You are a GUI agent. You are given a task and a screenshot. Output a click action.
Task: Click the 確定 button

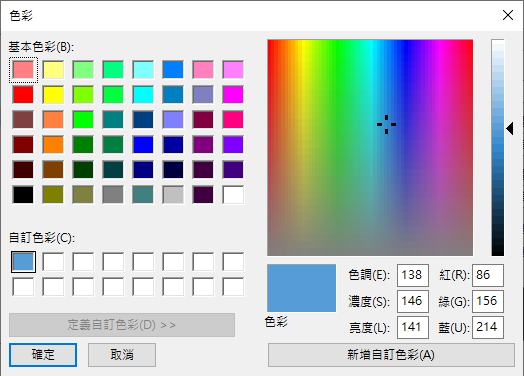coord(43,355)
